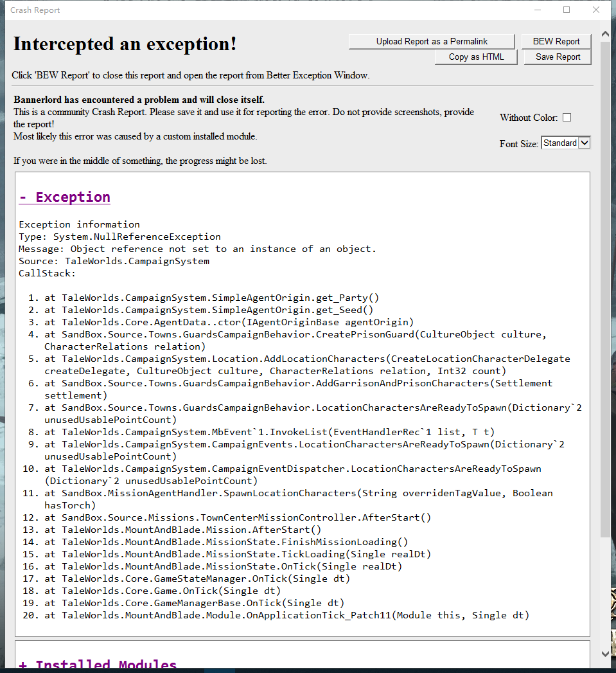The width and height of the screenshot is (616, 673).
Task: Click call stack line CreatePrisonGuard
Action: click(295, 341)
